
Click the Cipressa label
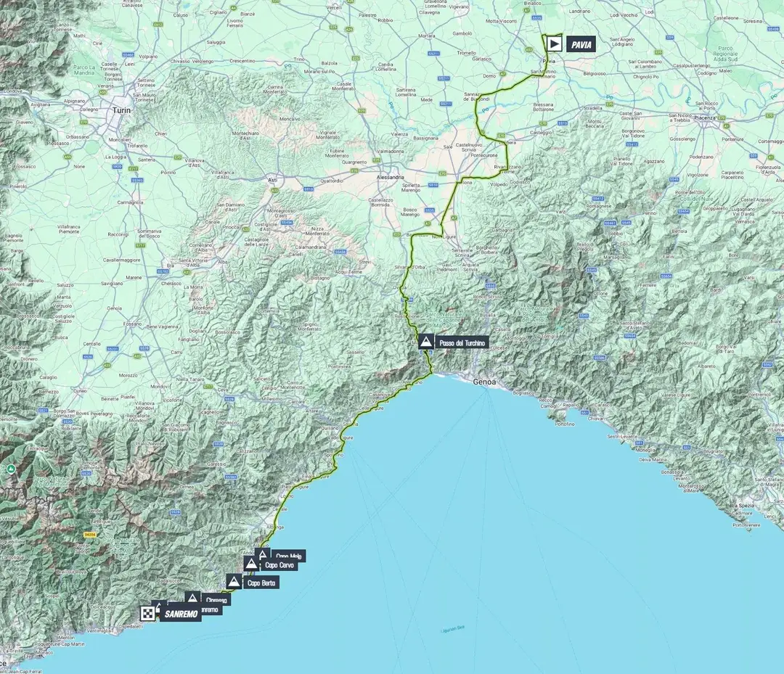(x=216, y=599)
